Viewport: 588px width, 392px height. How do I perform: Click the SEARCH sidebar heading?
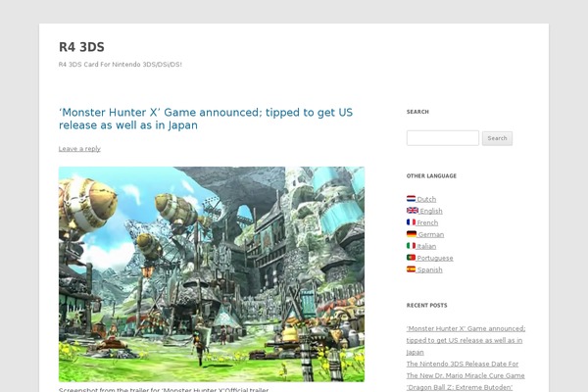pos(417,112)
